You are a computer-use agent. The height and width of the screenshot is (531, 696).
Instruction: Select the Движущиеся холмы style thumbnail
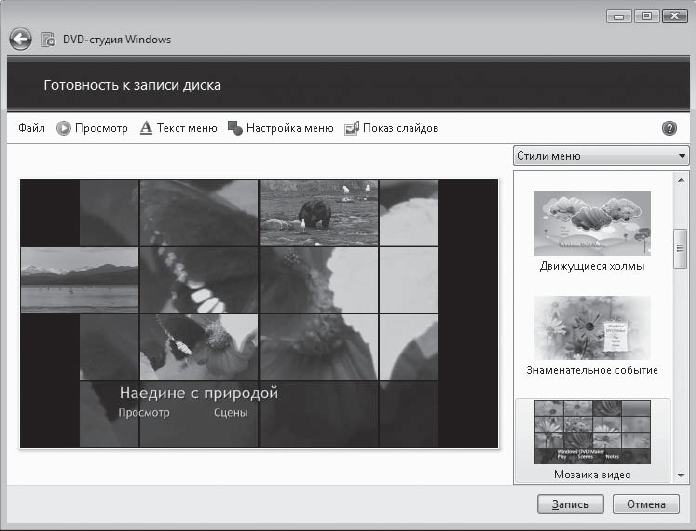(592, 223)
